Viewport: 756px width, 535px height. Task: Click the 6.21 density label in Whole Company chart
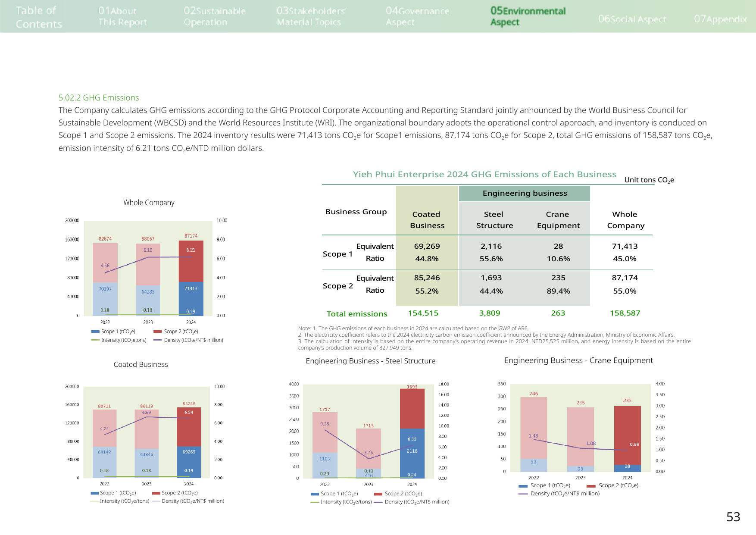[191, 250]
